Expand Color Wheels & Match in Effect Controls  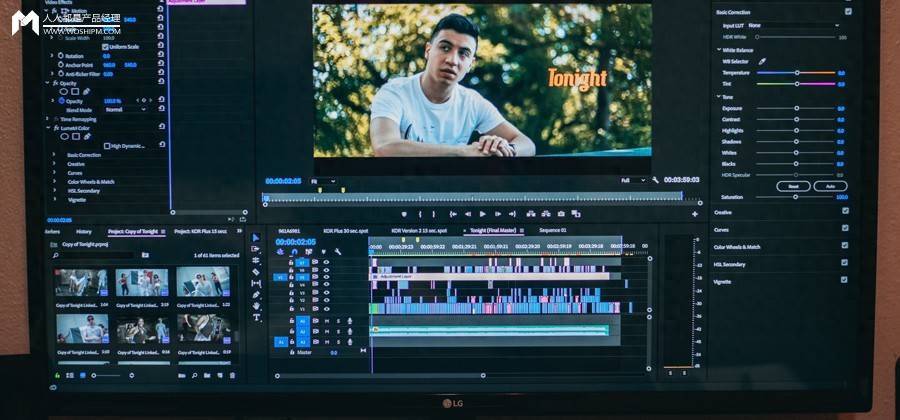[90, 182]
